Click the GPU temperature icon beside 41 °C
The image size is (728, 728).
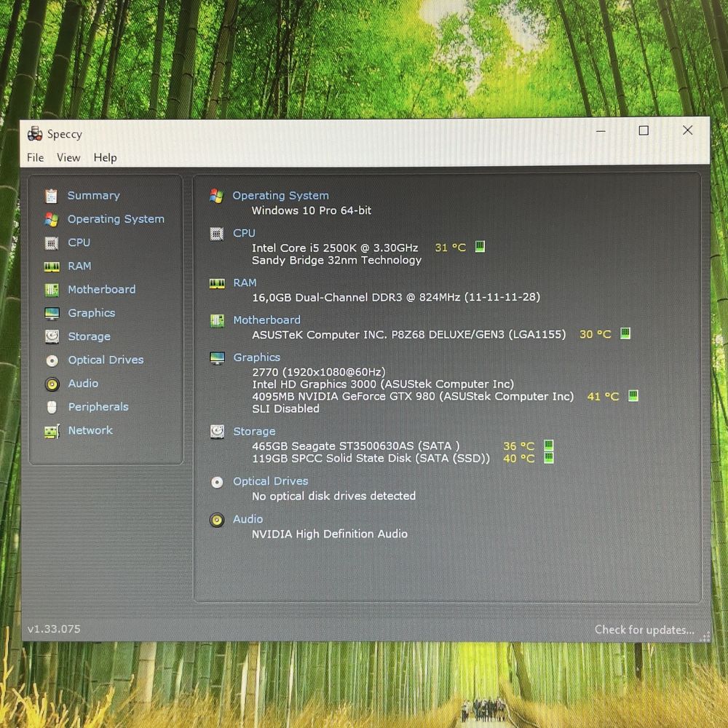point(633,395)
